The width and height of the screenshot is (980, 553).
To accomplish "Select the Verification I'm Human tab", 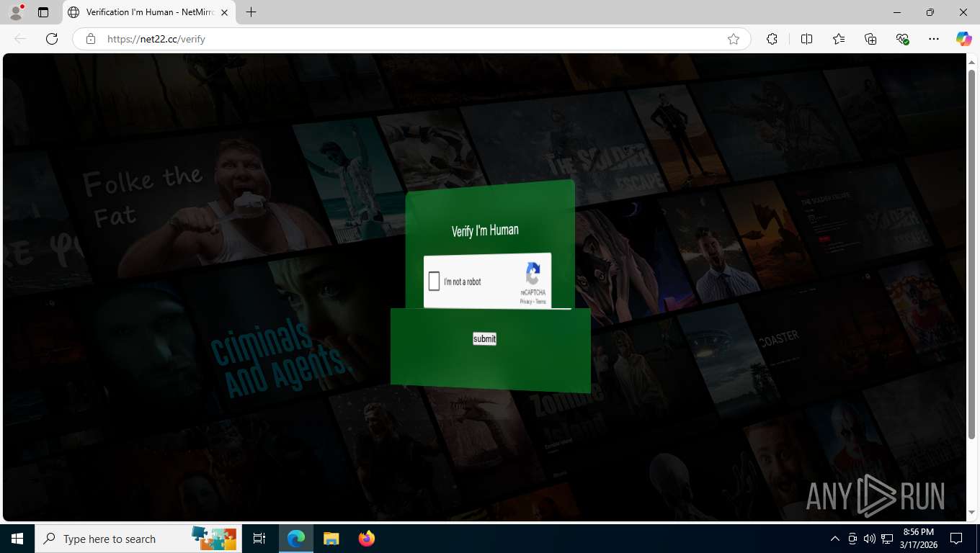I will click(148, 12).
